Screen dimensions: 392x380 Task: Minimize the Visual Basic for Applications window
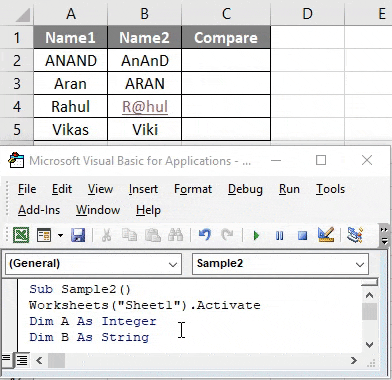(276, 160)
